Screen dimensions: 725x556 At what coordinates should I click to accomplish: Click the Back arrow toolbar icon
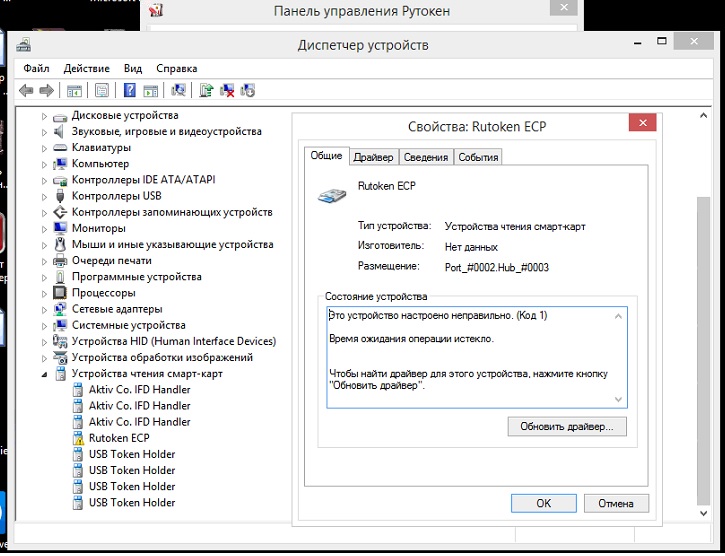click(26, 91)
